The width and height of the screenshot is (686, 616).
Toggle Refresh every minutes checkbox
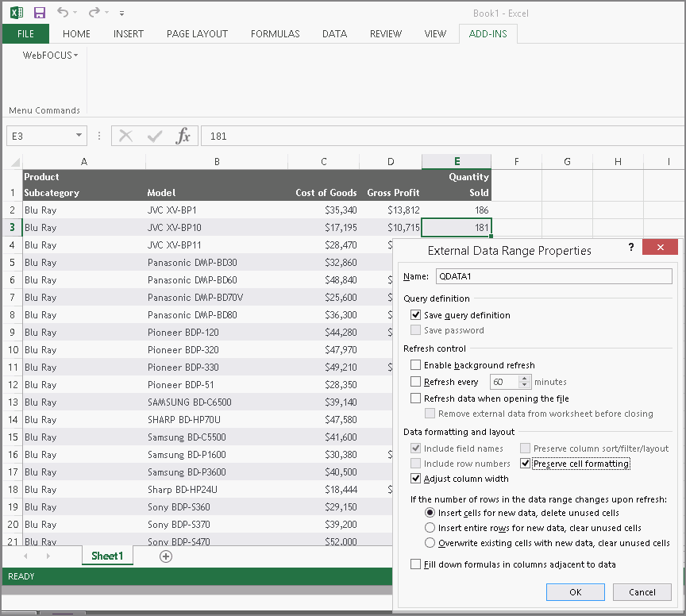click(x=415, y=382)
